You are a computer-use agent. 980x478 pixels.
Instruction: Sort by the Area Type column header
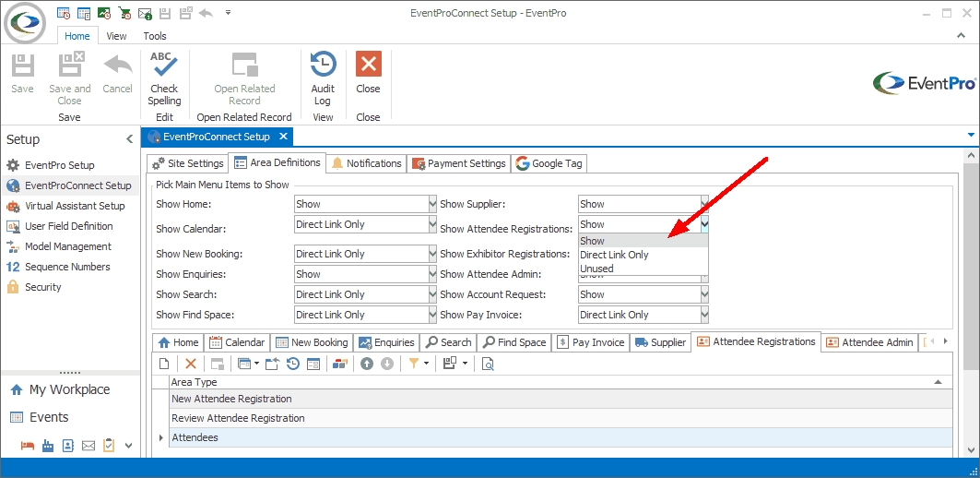(x=561, y=382)
